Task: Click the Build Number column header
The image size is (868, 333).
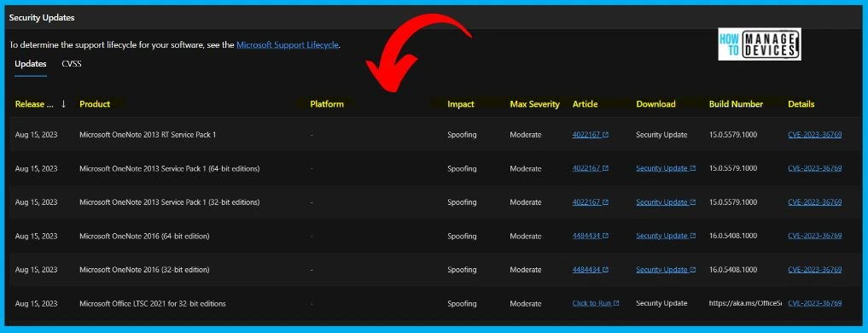Action: pos(736,103)
